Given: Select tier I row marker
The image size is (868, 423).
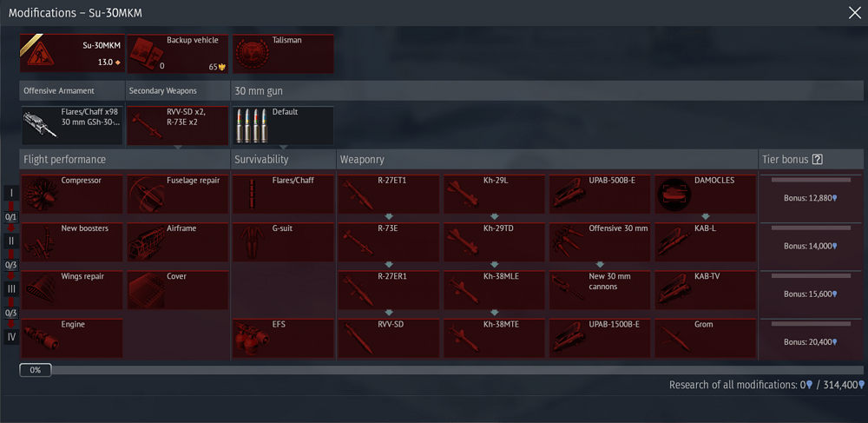Looking at the screenshot, I should coord(11,193).
